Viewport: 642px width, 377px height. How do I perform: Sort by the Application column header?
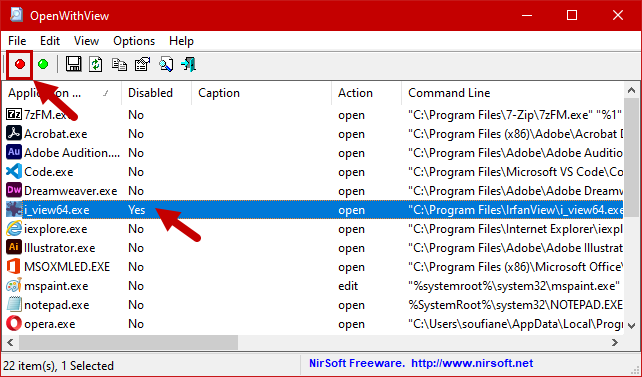point(62,93)
